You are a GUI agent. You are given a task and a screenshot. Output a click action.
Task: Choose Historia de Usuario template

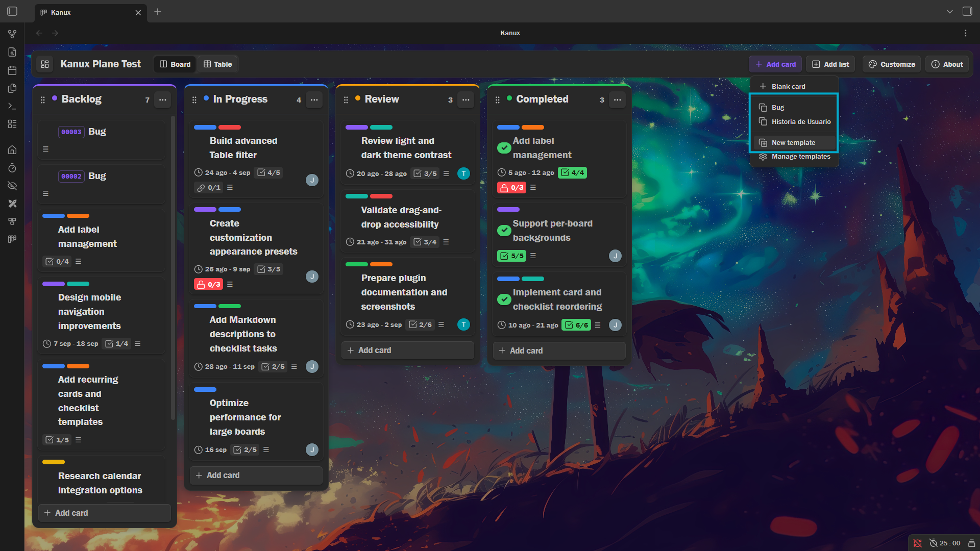[x=794, y=122]
